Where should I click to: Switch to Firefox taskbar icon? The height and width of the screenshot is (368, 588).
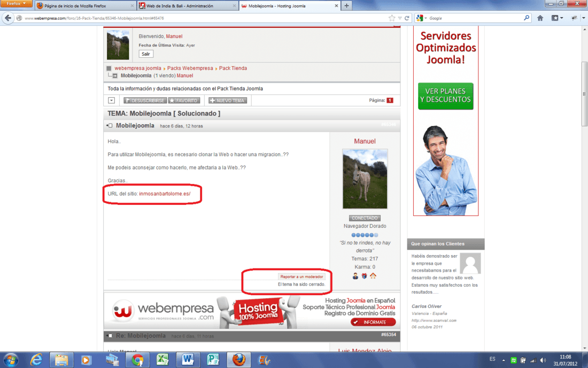point(238,360)
